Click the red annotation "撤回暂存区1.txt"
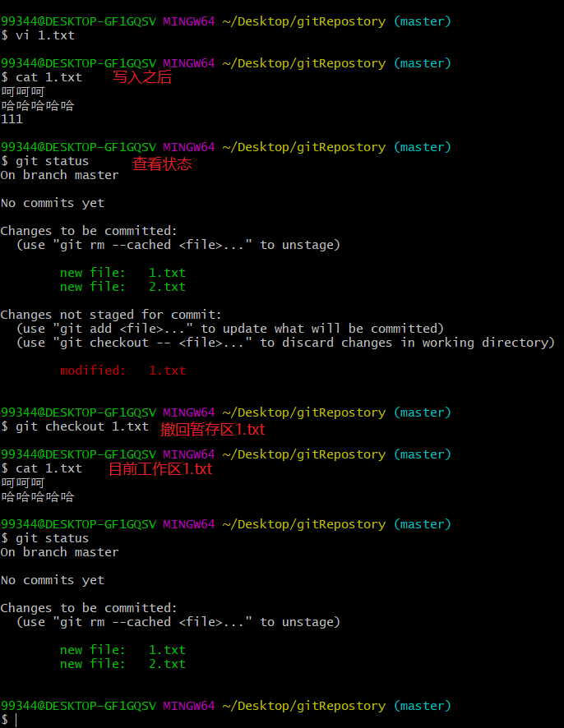564x728 pixels. click(x=212, y=429)
